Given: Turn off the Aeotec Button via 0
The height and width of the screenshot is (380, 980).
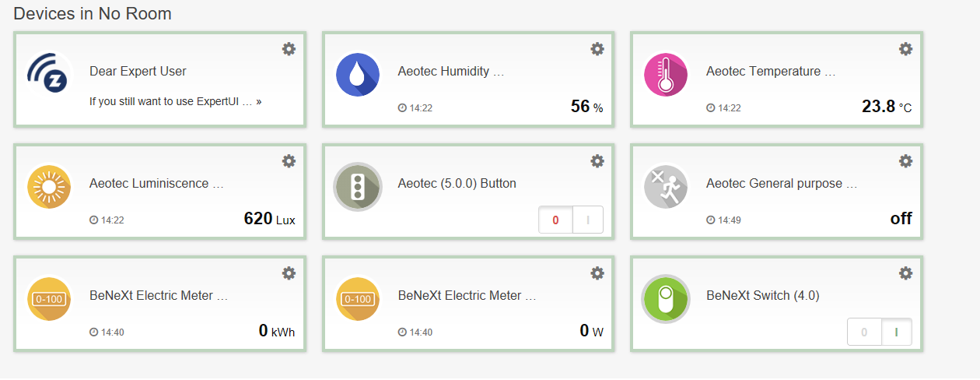Looking at the screenshot, I should click(555, 220).
